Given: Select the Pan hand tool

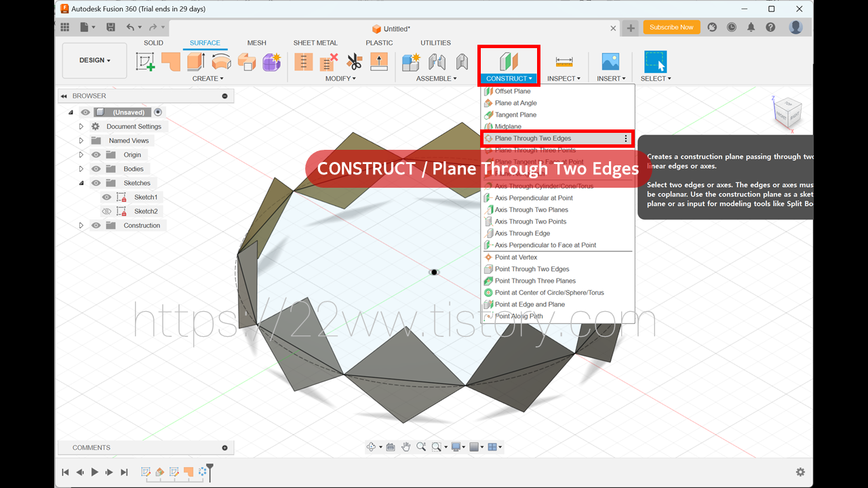Looking at the screenshot, I should [x=406, y=447].
